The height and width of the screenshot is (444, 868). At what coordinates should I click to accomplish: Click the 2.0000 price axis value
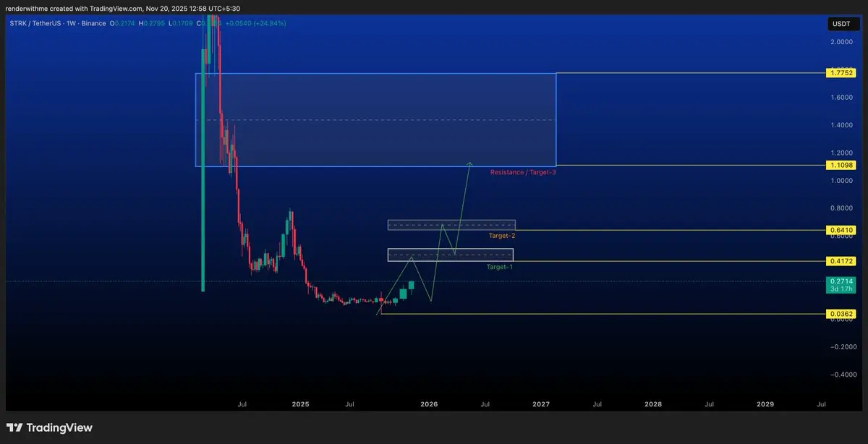click(843, 42)
